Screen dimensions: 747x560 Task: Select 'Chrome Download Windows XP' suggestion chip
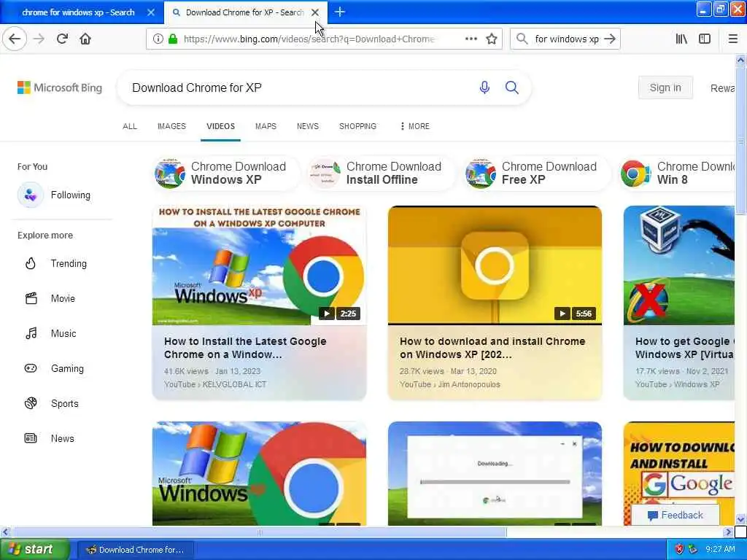coord(225,174)
